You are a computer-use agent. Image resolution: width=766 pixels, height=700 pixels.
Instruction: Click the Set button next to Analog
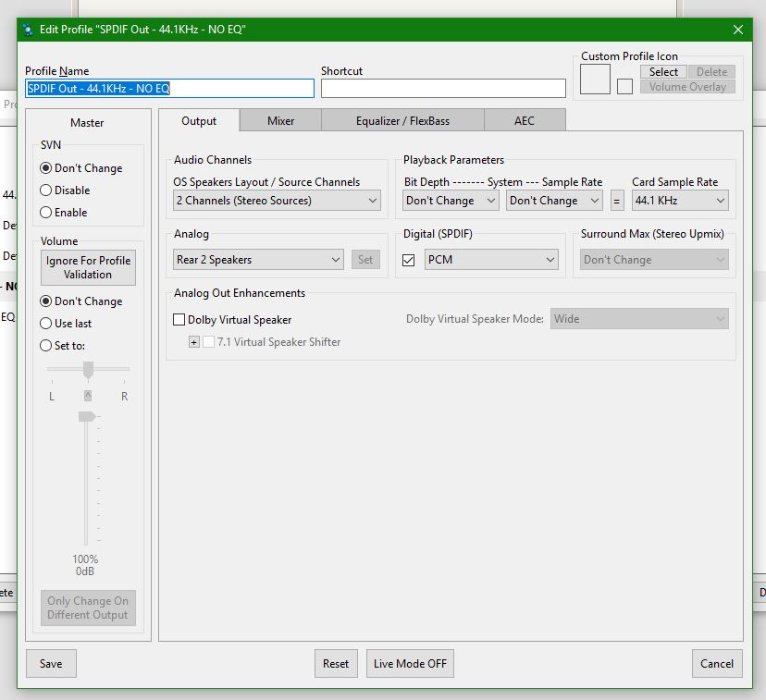(365, 260)
